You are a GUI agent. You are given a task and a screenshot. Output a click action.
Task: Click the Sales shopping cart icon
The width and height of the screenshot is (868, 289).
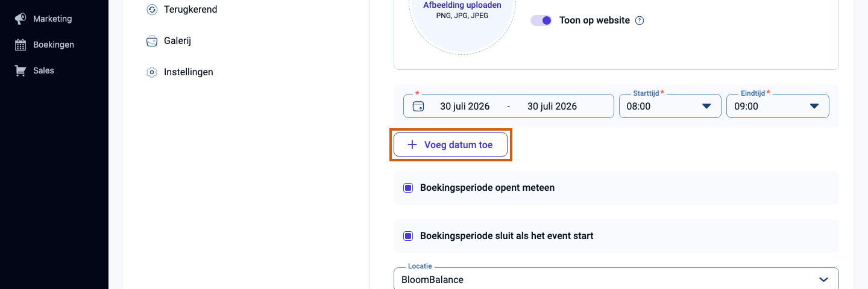pos(20,70)
